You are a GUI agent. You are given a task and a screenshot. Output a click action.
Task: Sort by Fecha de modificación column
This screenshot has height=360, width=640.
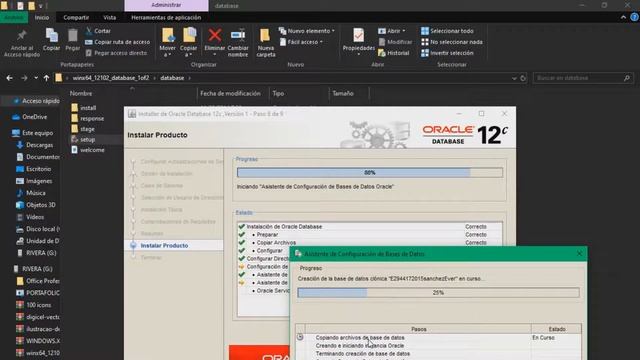pyautogui.click(x=230, y=93)
